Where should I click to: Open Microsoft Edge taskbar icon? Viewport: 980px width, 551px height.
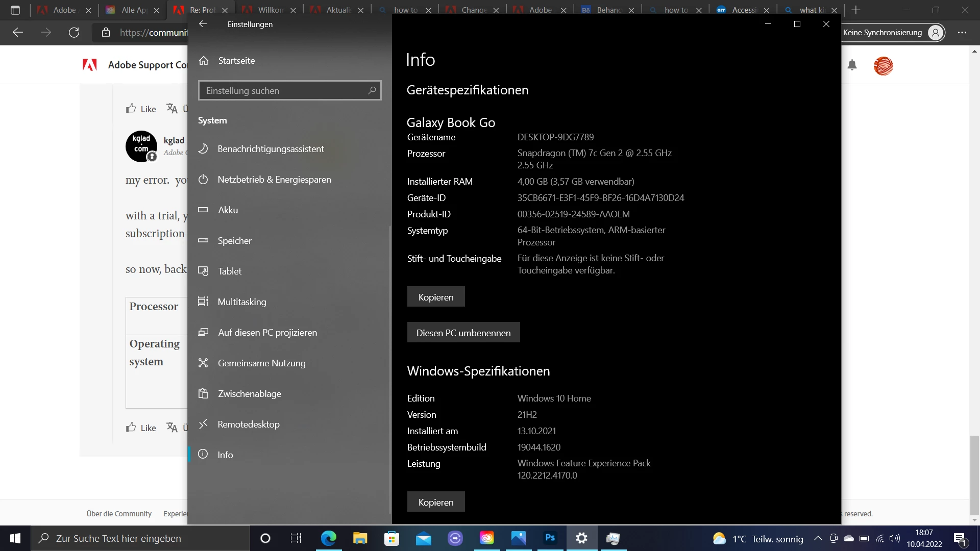click(328, 538)
